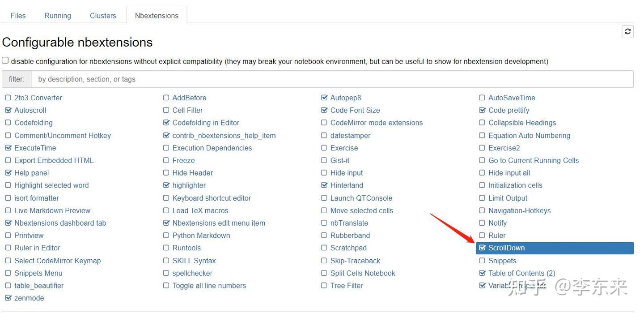The width and height of the screenshot is (644, 313).
Task: Enable the 2to3 Converter checkbox
Action: click(x=8, y=98)
